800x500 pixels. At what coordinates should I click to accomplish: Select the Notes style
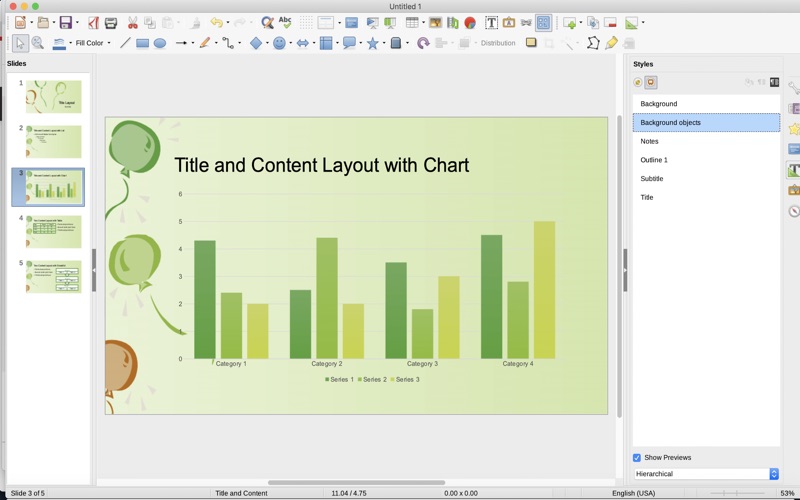coord(706,141)
